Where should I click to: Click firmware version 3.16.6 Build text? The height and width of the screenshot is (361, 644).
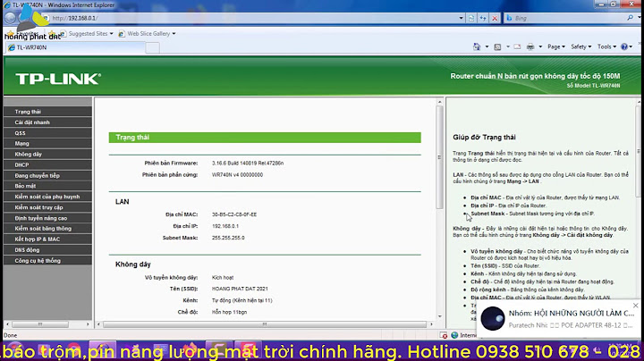248,164
